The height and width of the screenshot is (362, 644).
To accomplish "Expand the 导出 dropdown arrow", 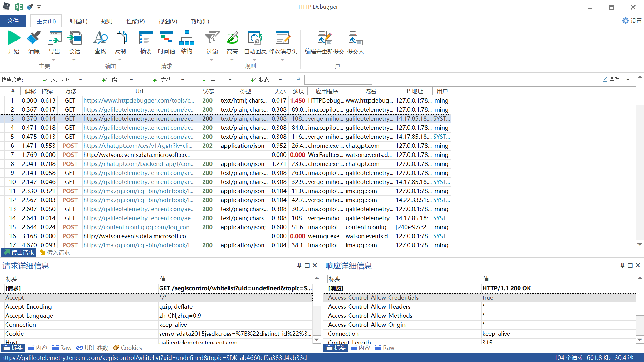I will click(54, 60).
